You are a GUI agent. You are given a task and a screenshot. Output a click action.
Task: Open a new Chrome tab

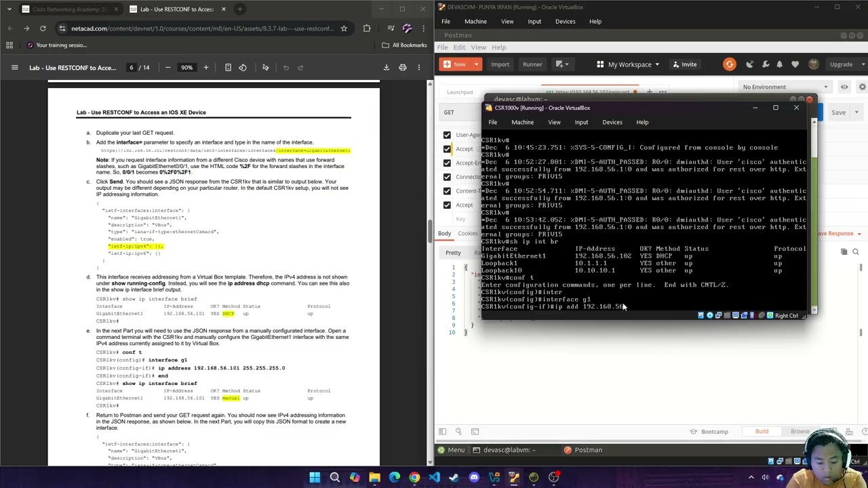239,9
